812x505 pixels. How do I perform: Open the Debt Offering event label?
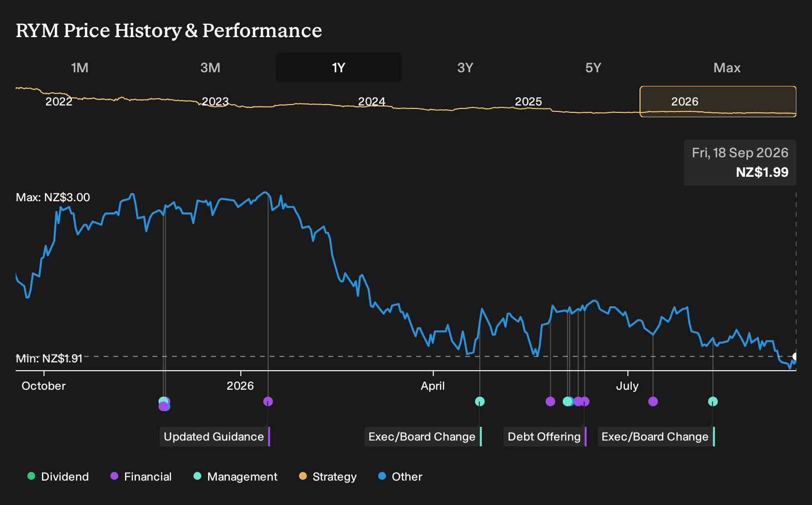tap(545, 437)
